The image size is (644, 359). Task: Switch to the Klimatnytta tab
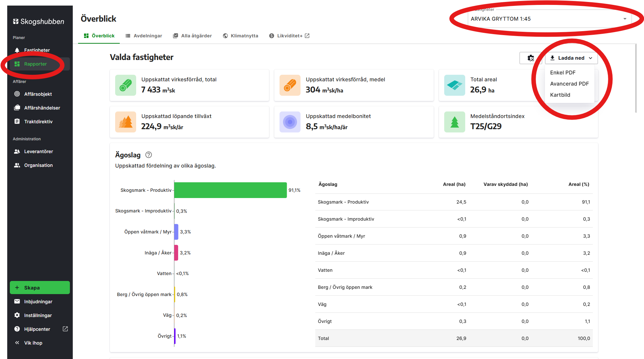(240, 36)
